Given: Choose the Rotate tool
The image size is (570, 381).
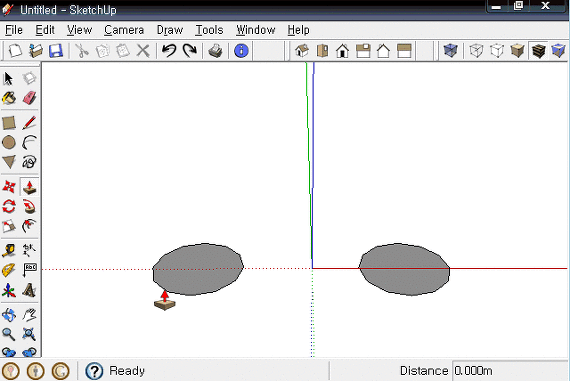Looking at the screenshot, I should click(x=8, y=206).
